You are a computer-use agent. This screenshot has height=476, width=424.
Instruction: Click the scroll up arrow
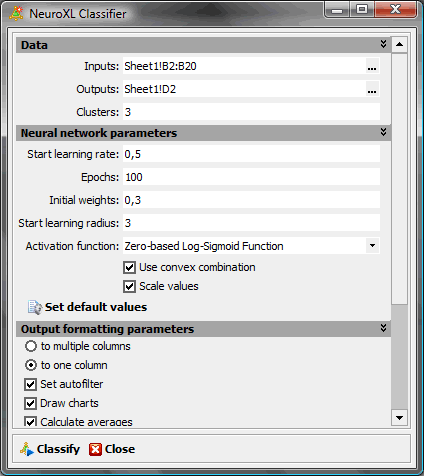pos(399,44)
